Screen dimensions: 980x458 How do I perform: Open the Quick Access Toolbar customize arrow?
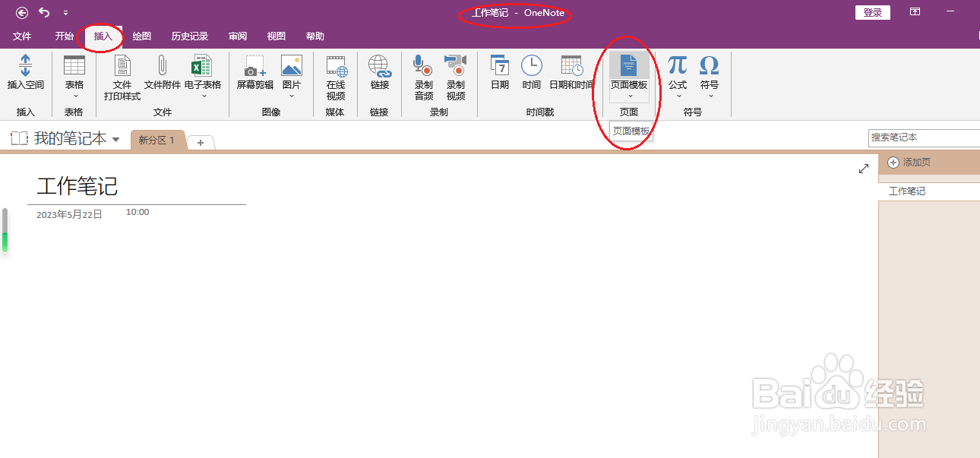point(65,13)
